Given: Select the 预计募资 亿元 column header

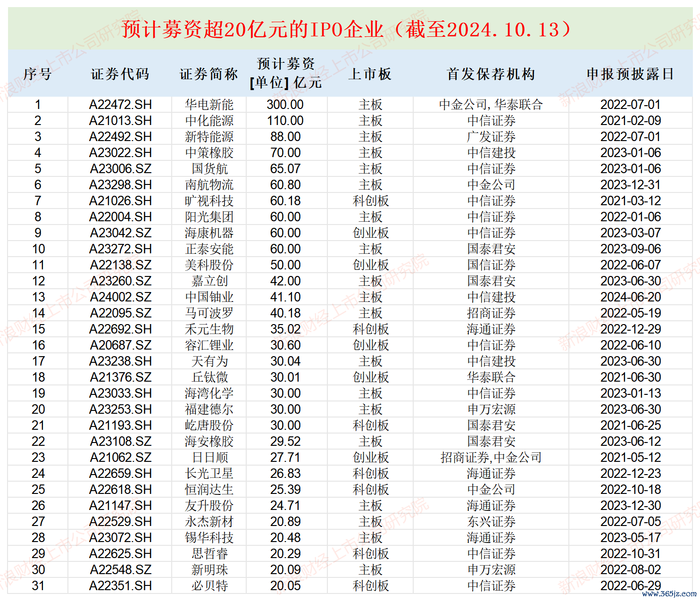Looking at the screenshot, I should pos(286,73).
